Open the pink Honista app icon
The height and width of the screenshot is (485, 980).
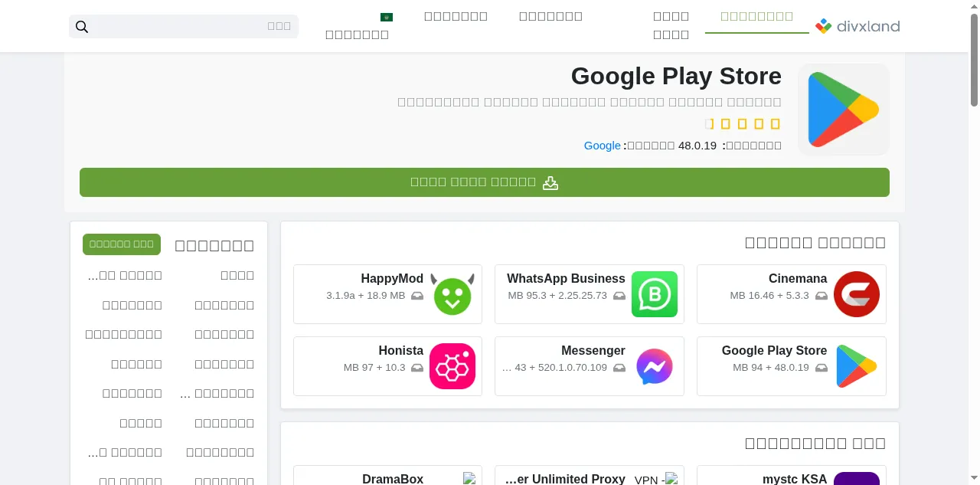[452, 366]
